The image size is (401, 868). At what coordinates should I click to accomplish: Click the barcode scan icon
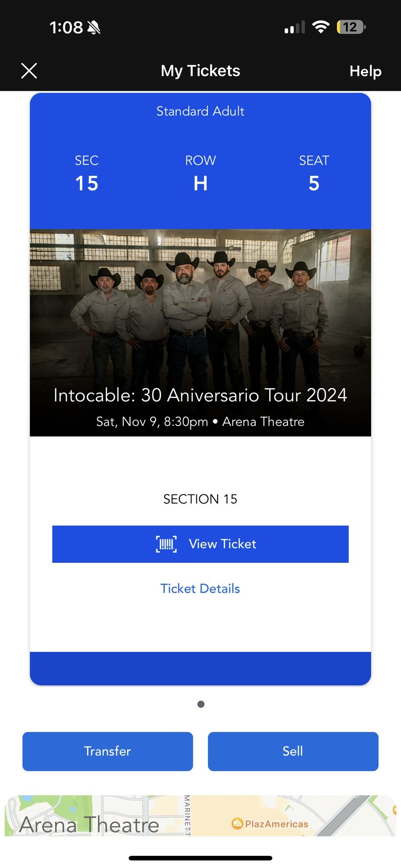[166, 544]
